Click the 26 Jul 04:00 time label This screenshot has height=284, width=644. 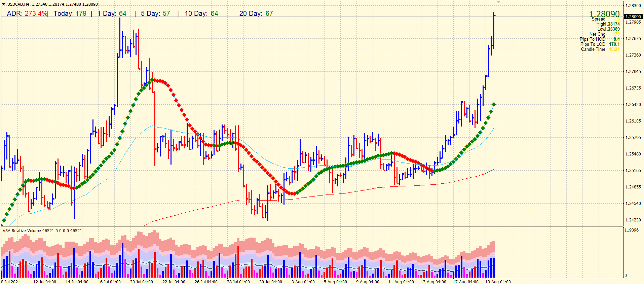206,282
